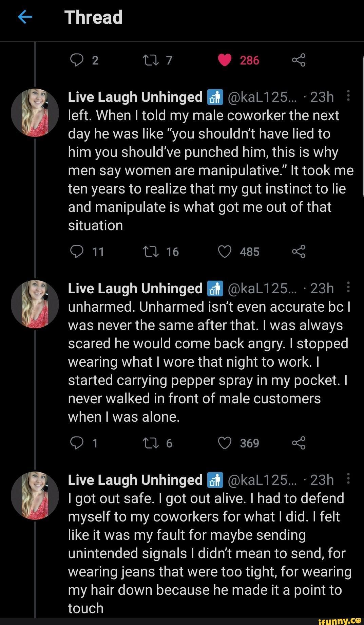Share the tweet with 369 likes
Image resolution: width=364 pixels, height=625 pixels.
click(x=299, y=443)
